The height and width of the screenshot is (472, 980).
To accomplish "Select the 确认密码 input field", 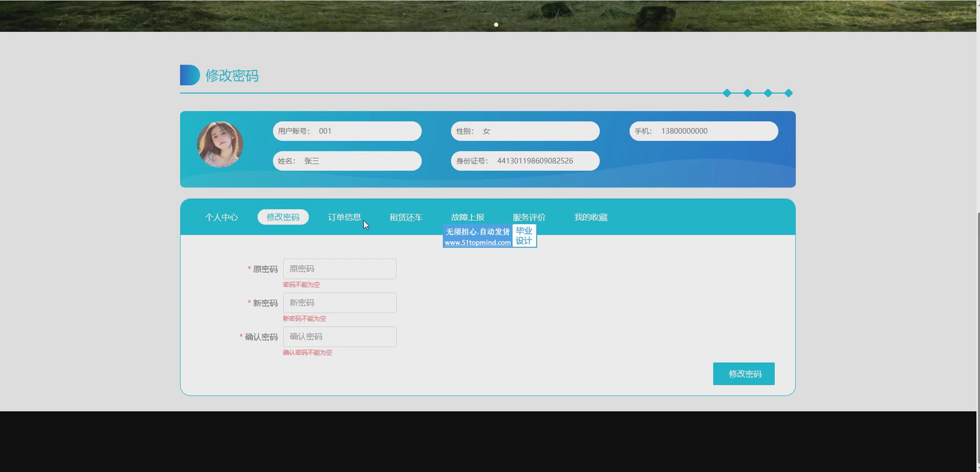I will pyautogui.click(x=340, y=337).
